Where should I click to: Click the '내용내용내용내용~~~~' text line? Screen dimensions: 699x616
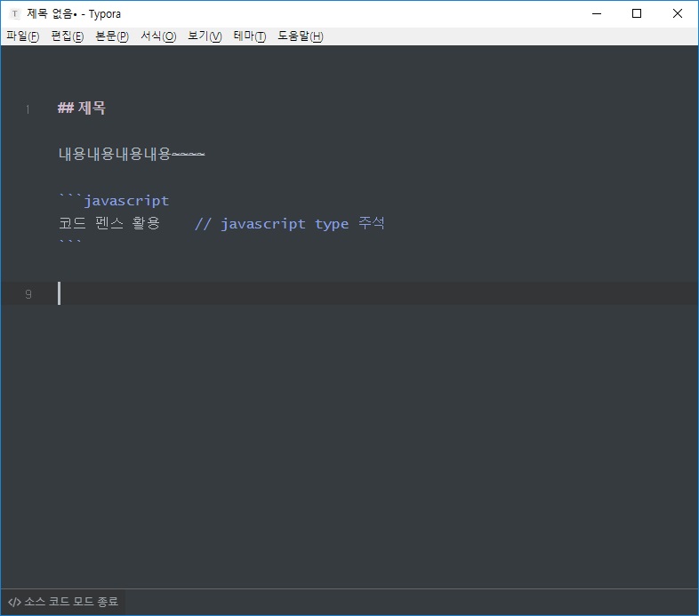pos(132,154)
